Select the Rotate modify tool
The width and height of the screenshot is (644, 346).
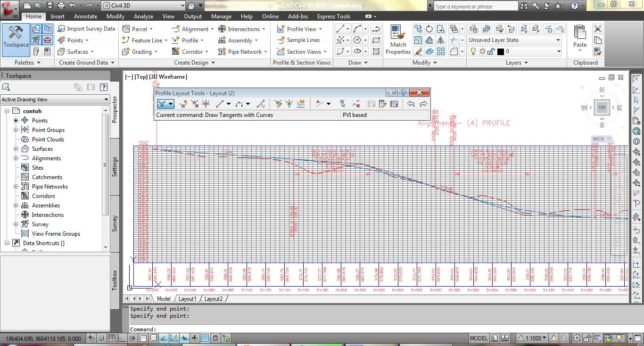click(429, 29)
